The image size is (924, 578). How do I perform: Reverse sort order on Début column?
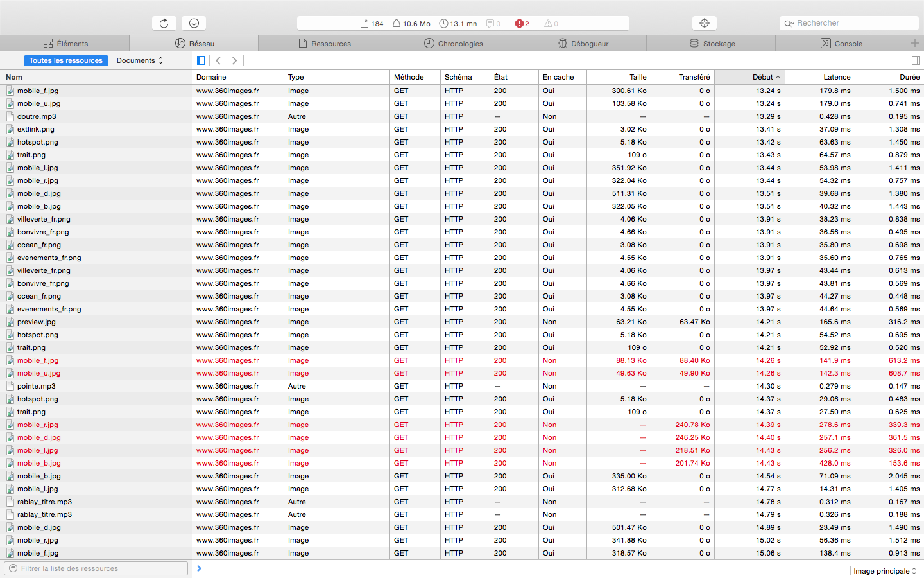point(749,77)
